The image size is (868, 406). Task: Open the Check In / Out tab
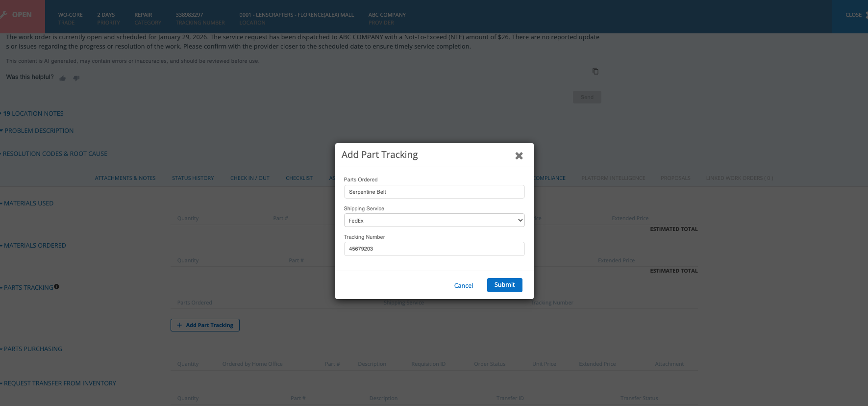click(249, 178)
